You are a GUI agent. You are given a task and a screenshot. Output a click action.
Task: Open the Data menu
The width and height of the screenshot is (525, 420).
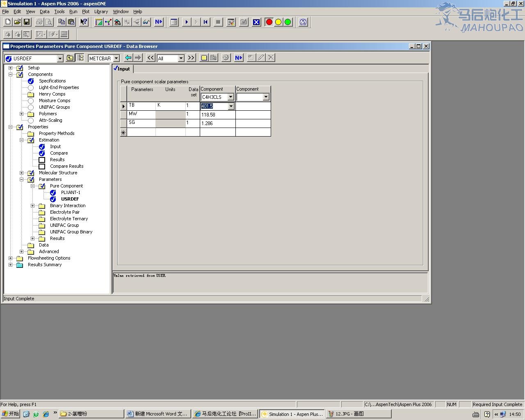tap(45, 11)
